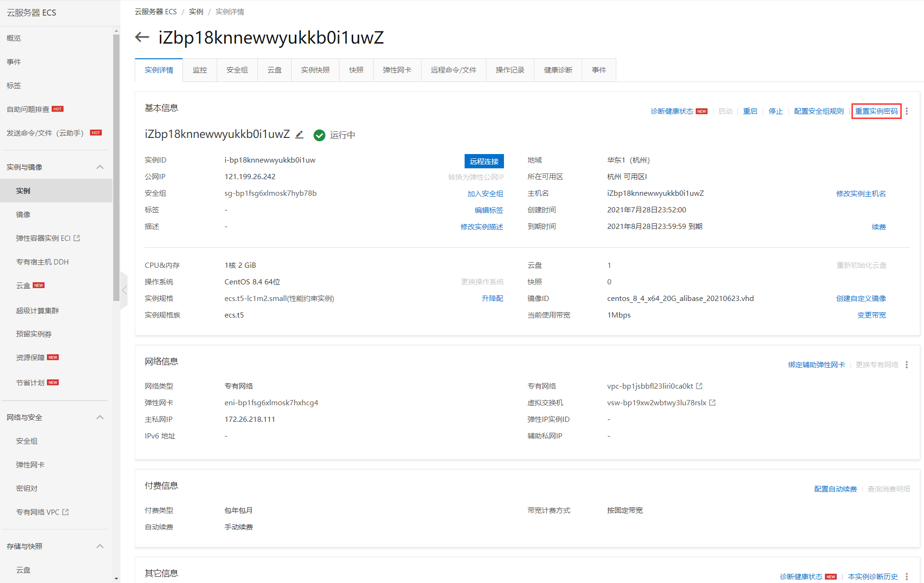Image resolution: width=924 pixels, height=583 pixels.
Task: Click the back arrow beside the instance name
Action: pyautogui.click(x=141, y=37)
